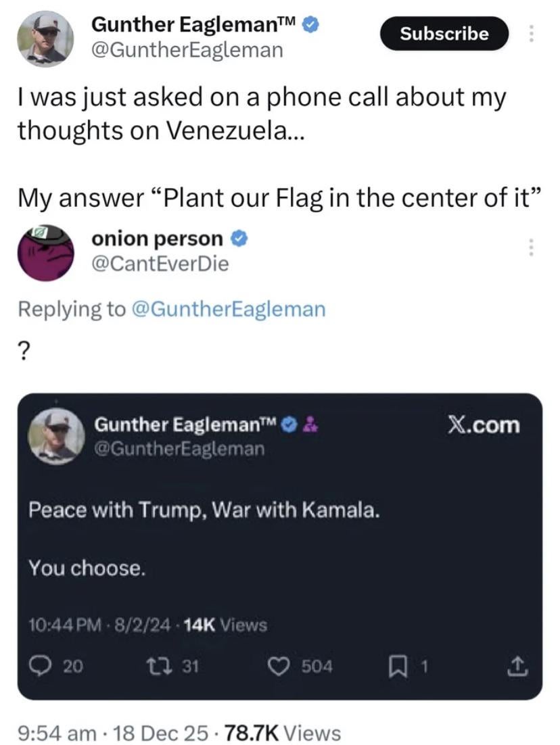Viewport: 560px width, 745px height.
Task: Click the onion person profile avatar
Action: pyautogui.click(x=45, y=252)
